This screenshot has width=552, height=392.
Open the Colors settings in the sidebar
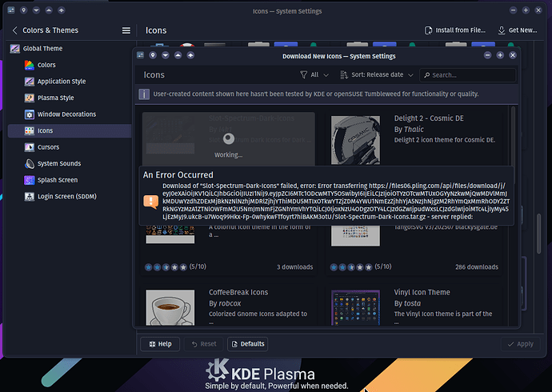(46, 65)
